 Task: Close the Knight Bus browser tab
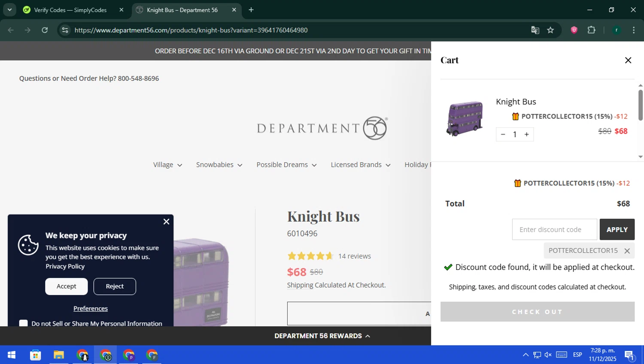click(x=234, y=10)
